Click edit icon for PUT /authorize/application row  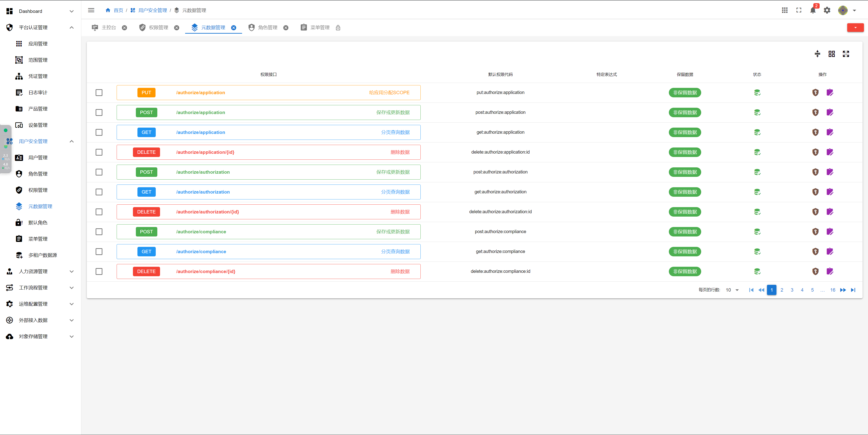(x=830, y=93)
